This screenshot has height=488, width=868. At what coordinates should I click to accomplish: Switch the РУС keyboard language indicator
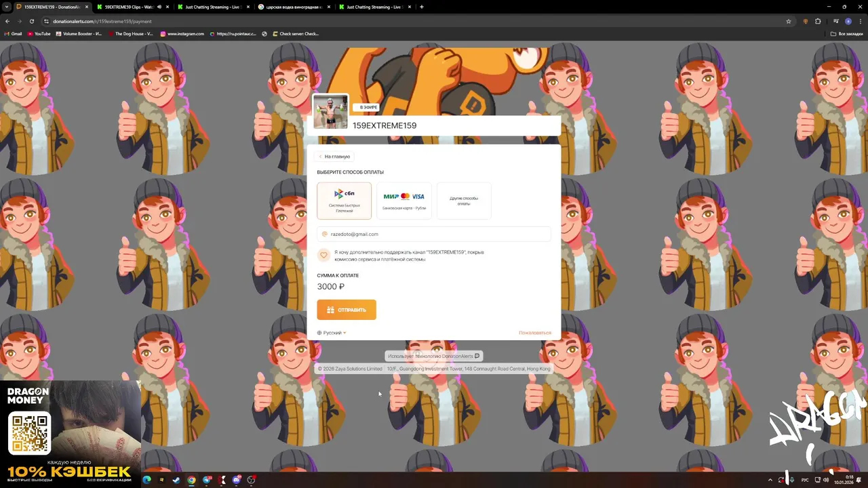click(806, 480)
